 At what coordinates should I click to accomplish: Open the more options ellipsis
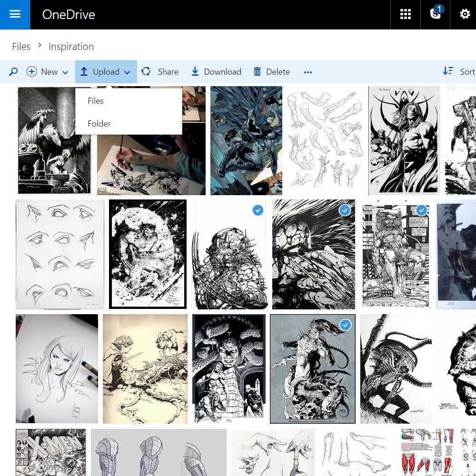pyautogui.click(x=308, y=72)
